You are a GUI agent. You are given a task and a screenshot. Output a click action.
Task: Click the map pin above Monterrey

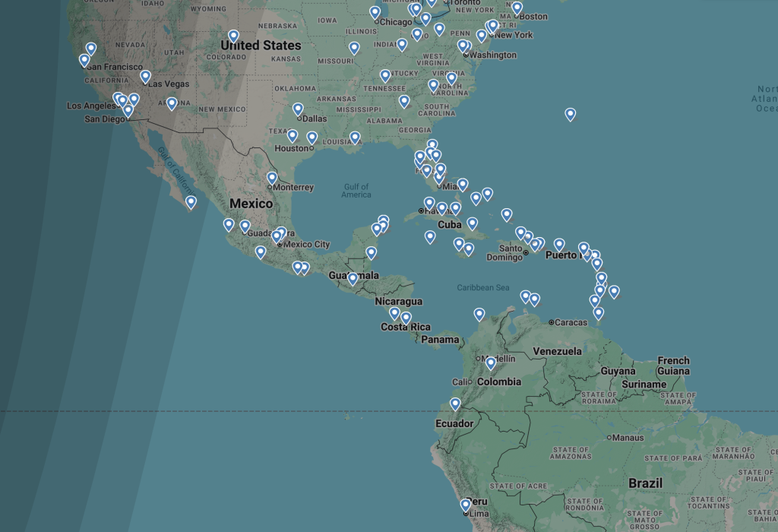tap(272, 178)
